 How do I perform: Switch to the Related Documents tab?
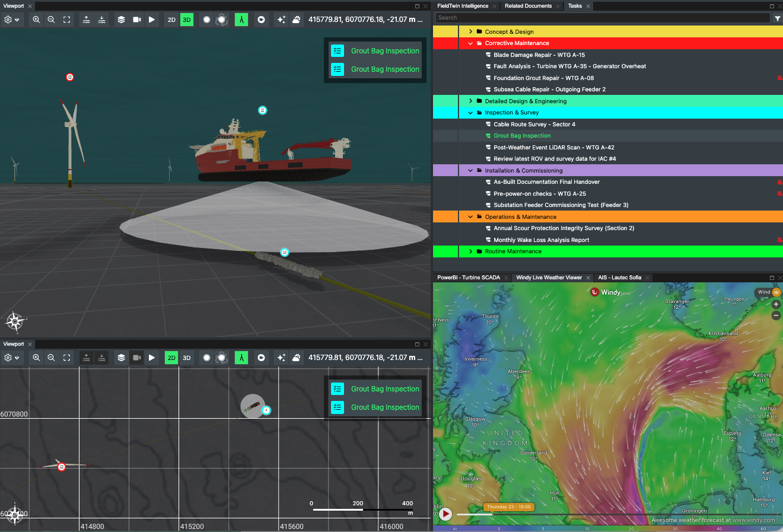(528, 6)
